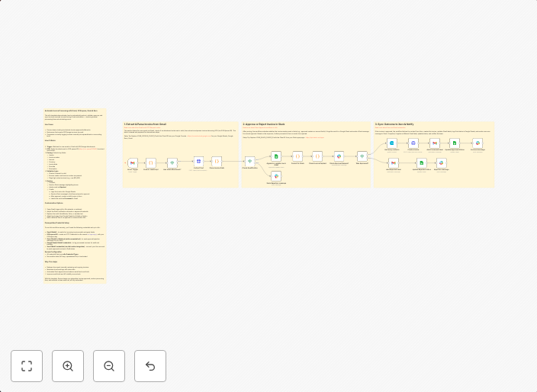This screenshot has width=537, height=392.
Task: Select the Slack success message node in top row
Action: pos(478,143)
